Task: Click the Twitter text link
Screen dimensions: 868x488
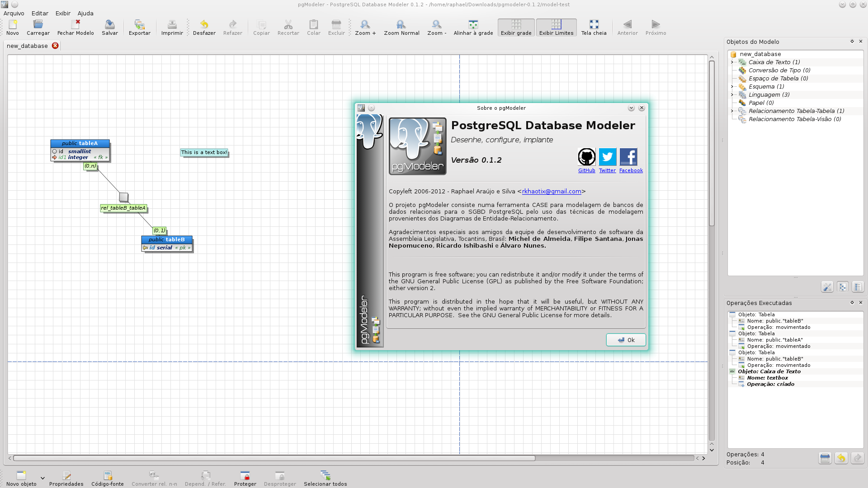Action: tap(608, 170)
